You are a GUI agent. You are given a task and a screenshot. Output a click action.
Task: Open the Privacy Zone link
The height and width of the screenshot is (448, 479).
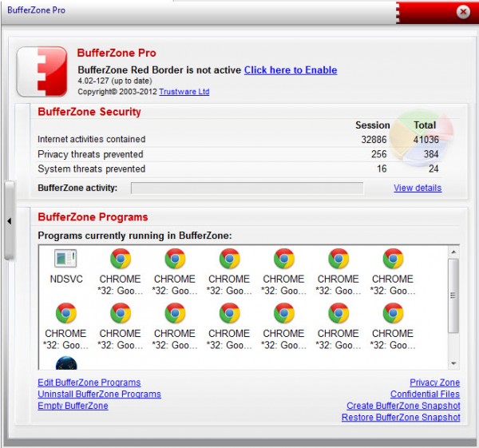click(434, 383)
